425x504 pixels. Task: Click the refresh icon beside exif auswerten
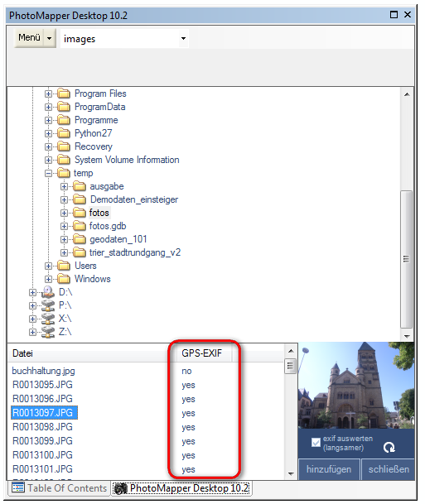(x=389, y=447)
